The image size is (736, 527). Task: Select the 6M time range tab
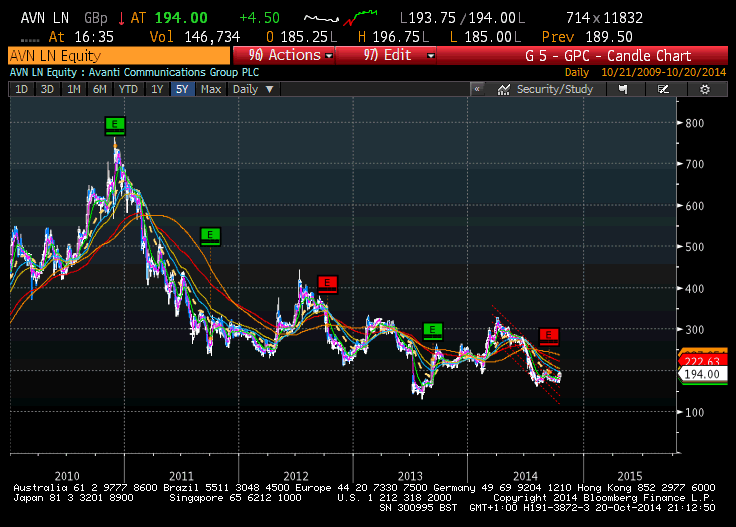pos(100,89)
